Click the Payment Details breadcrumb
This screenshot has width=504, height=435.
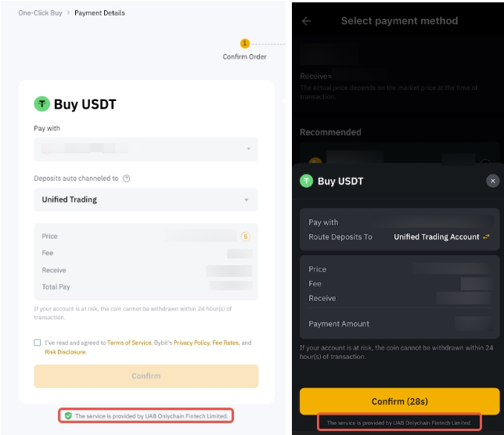click(99, 13)
